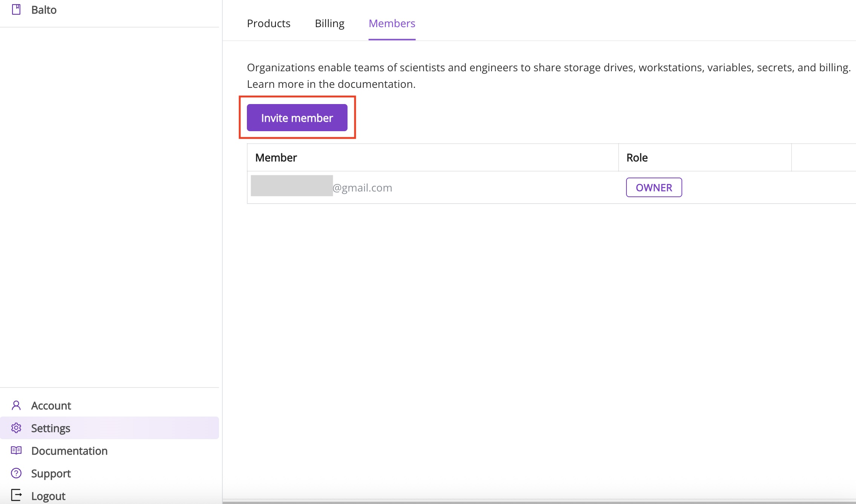The height and width of the screenshot is (504, 856).
Task: Click the OWNER role badge
Action: 654,187
